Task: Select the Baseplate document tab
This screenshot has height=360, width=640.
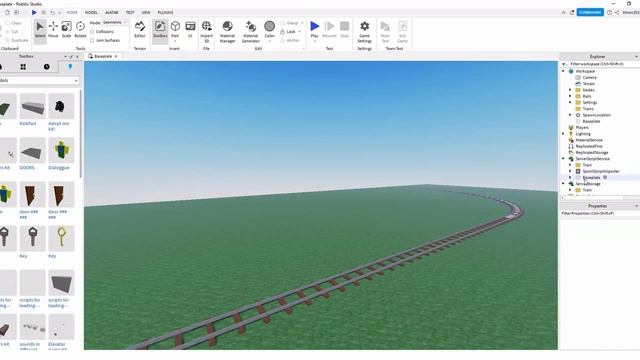Action: tap(103, 56)
